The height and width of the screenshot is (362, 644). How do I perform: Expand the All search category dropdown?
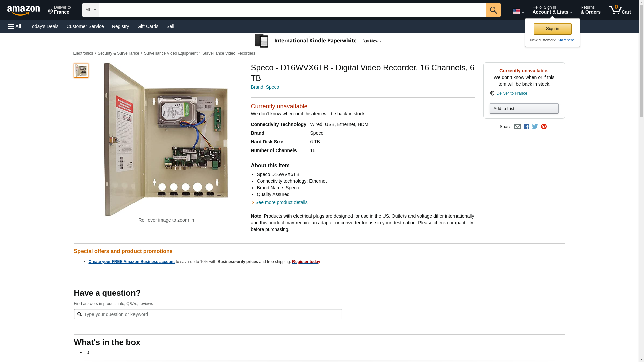(x=90, y=10)
